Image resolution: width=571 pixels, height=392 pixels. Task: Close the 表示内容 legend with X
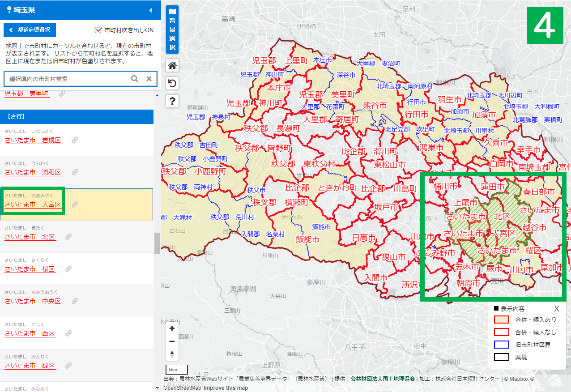(x=557, y=309)
